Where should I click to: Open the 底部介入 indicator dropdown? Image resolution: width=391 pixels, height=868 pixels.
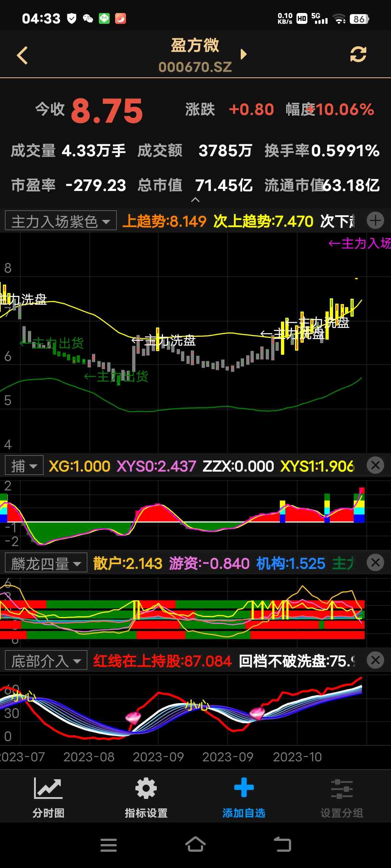(46, 661)
